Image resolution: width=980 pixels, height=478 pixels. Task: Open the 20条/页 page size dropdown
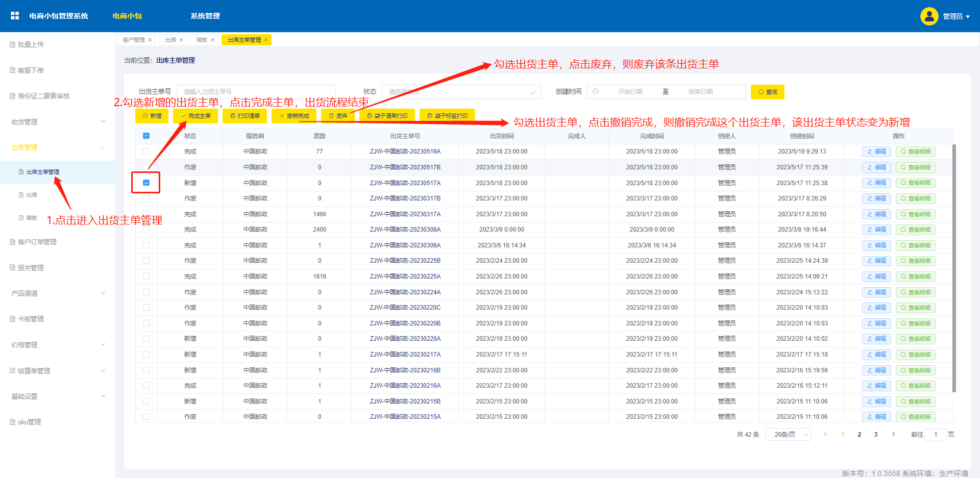pyautogui.click(x=789, y=435)
